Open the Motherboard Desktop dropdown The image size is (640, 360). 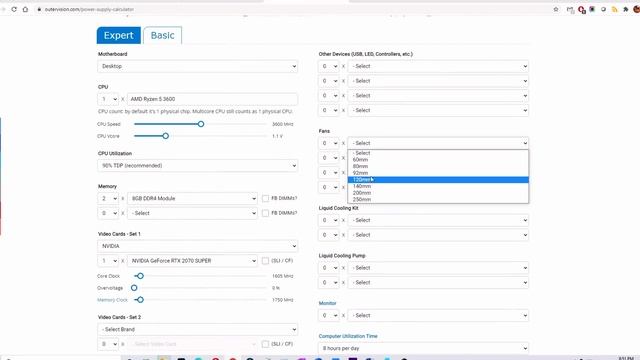click(x=198, y=66)
